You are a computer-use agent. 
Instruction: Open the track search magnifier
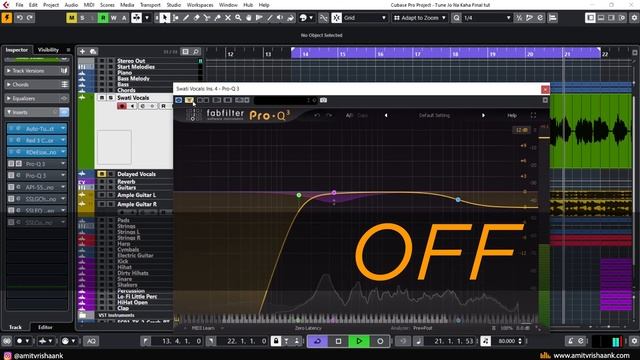click(196, 51)
